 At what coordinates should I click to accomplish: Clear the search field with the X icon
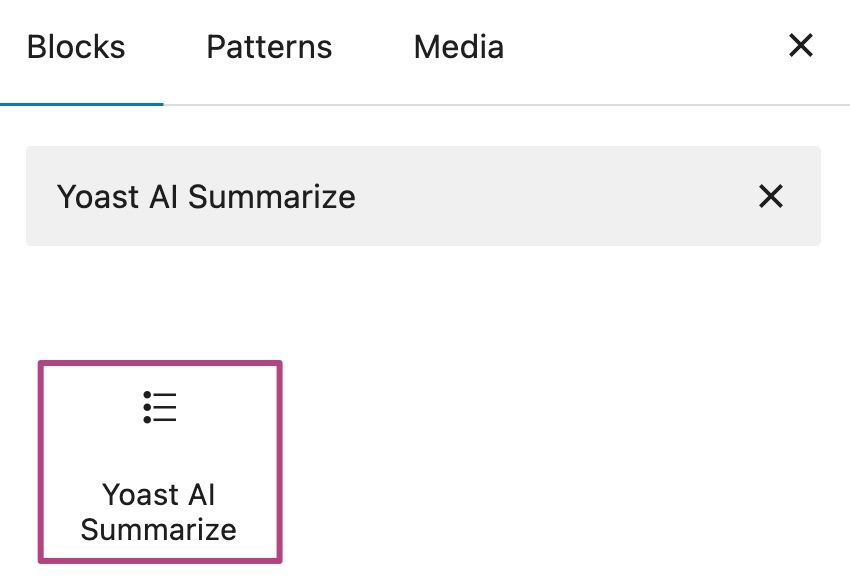(770, 196)
